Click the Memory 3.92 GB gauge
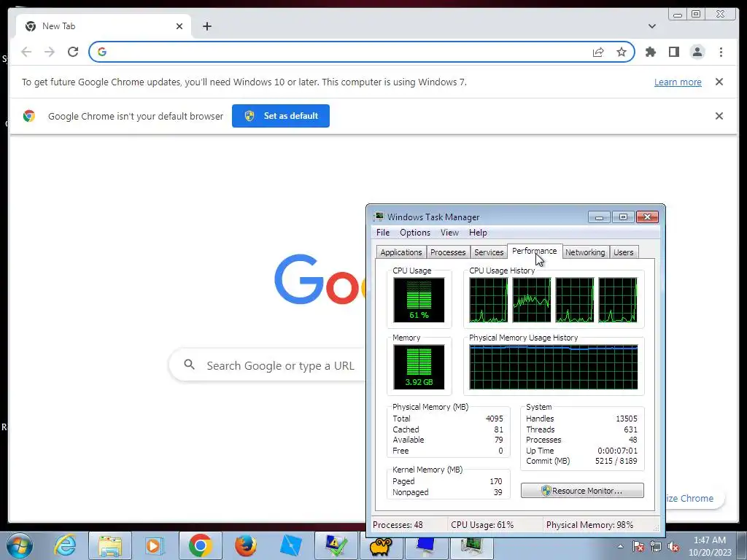 click(x=419, y=367)
